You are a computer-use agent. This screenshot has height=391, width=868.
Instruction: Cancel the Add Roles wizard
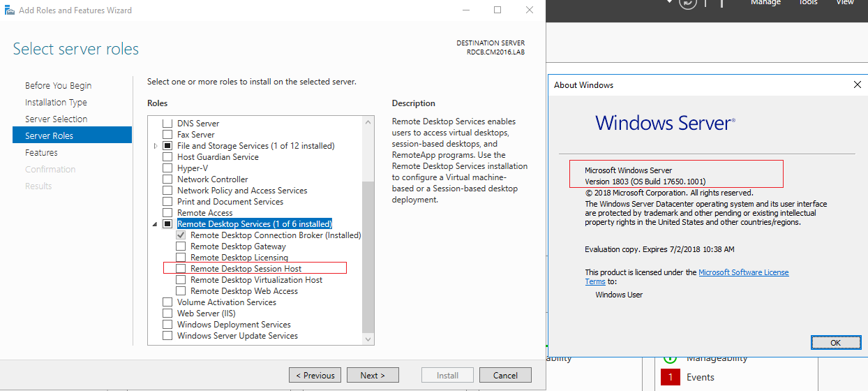(505, 375)
